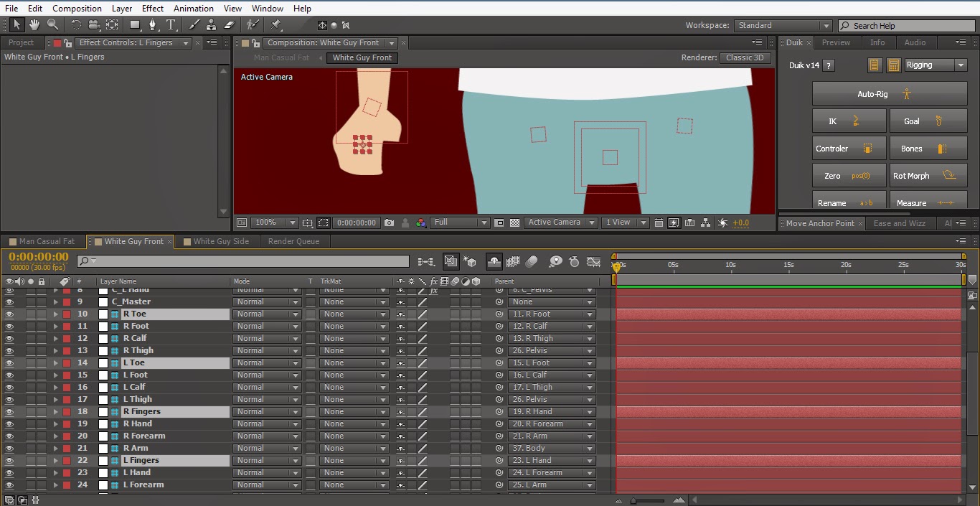980x506 pixels.
Task: Click the Auto-Rig button in Duik panel
Action: click(x=890, y=93)
